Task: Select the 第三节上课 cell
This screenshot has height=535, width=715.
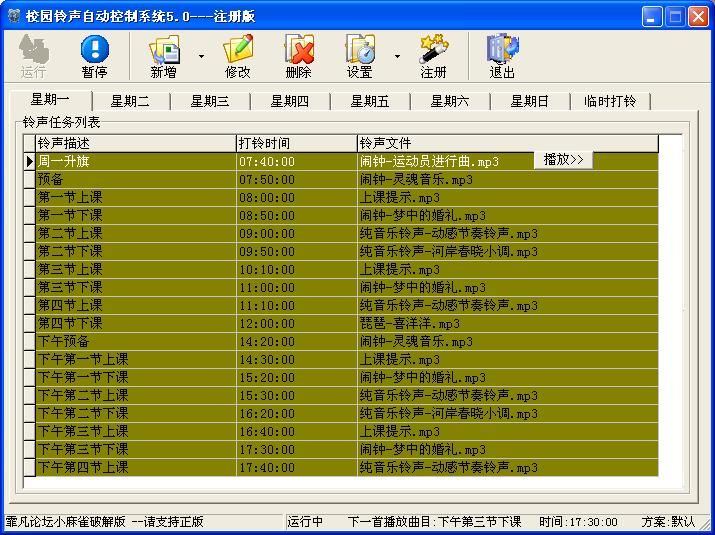Action: 136,270
